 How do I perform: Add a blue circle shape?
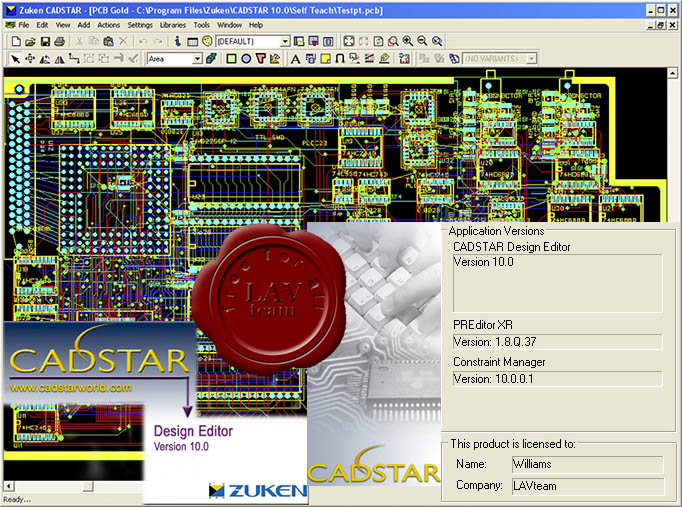pyautogui.click(x=246, y=58)
